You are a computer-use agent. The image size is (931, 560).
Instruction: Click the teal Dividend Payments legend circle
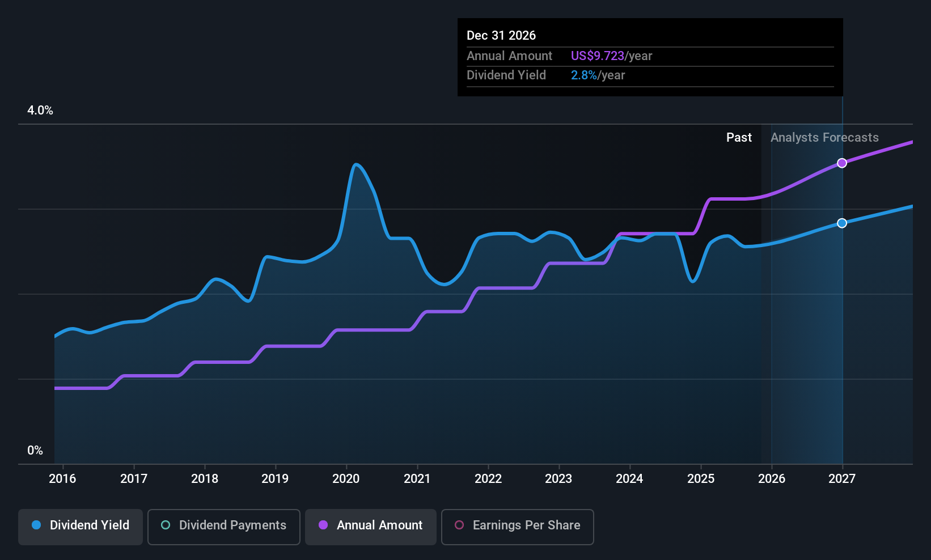[x=166, y=525]
